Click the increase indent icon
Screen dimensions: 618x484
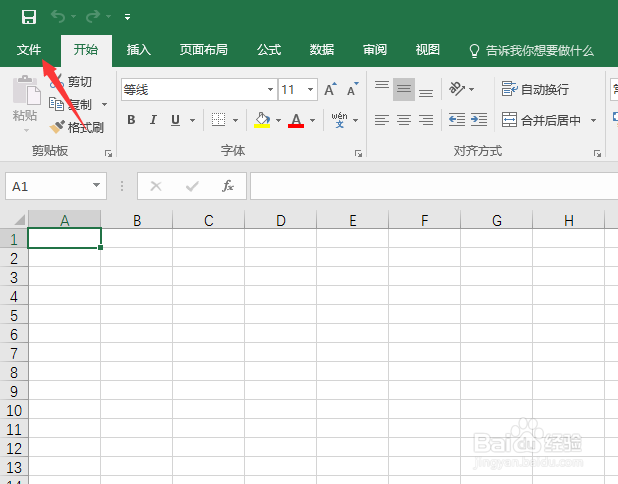479,120
